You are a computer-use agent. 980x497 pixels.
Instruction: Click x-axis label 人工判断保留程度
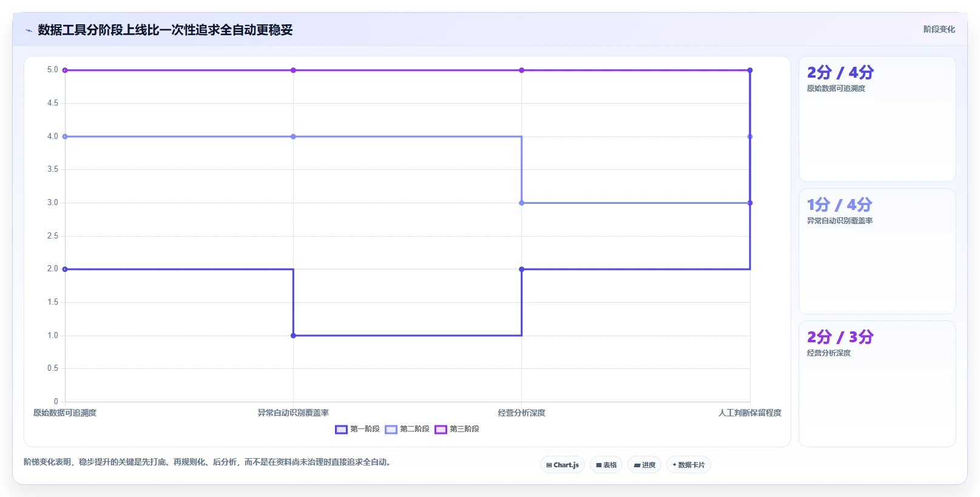750,413
